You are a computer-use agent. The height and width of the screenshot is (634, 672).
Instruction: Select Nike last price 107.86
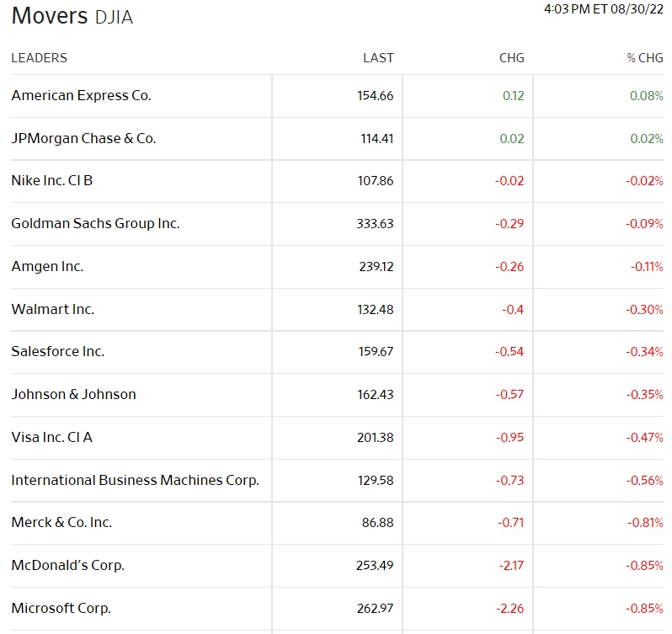(x=376, y=181)
